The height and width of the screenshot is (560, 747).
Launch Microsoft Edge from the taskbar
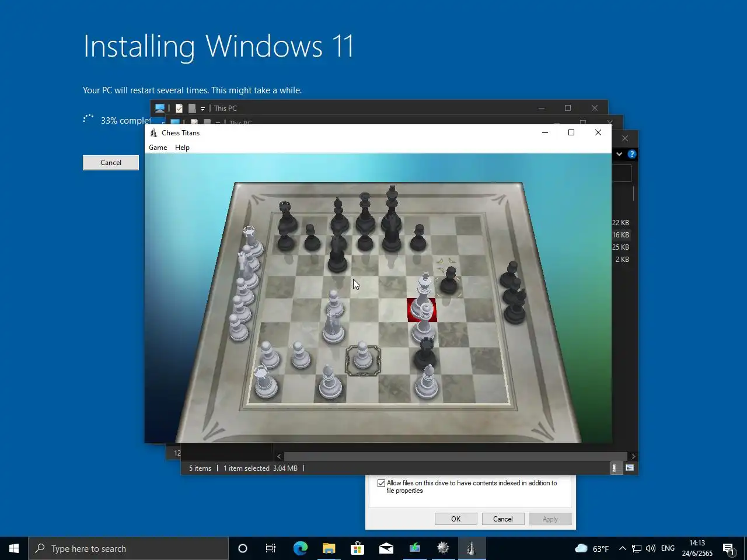300,548
